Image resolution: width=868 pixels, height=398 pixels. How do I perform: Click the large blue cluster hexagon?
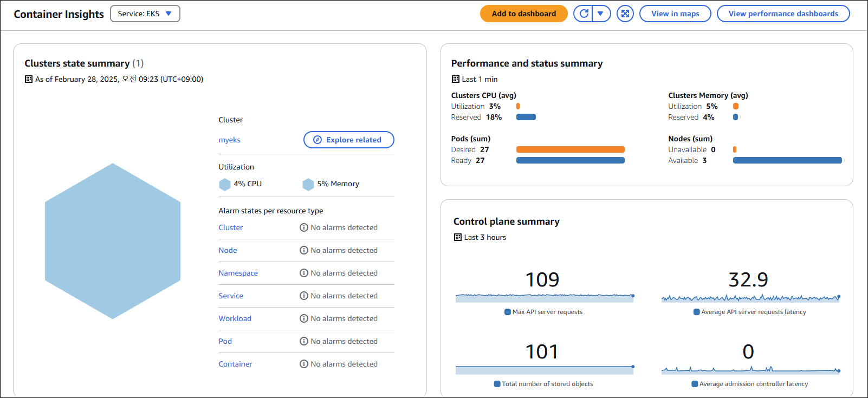113,241
